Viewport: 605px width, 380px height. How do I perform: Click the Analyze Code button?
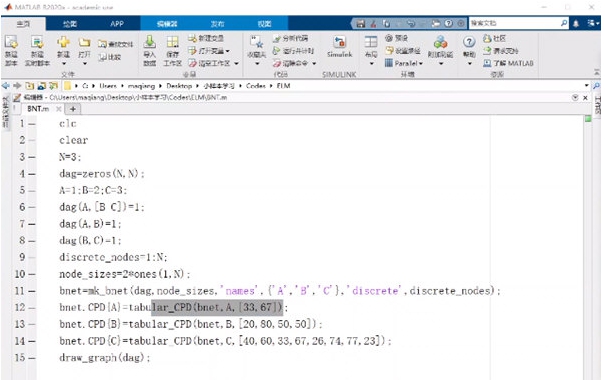click(x=291, y=38)
